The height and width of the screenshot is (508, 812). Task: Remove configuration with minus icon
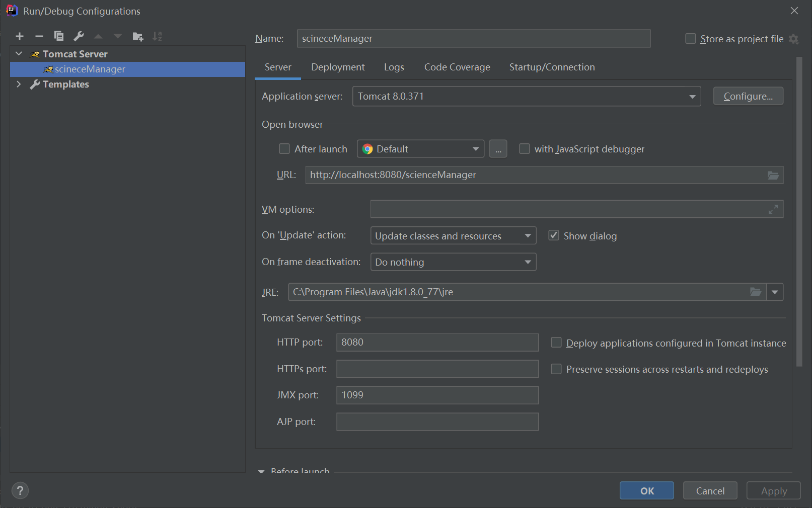pos(39,36)
